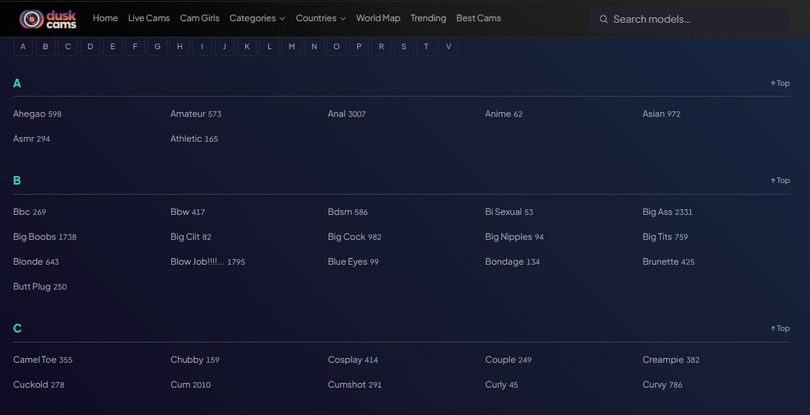810x415 pixels.
Task: Go to Live Cams
Action: 149,18
